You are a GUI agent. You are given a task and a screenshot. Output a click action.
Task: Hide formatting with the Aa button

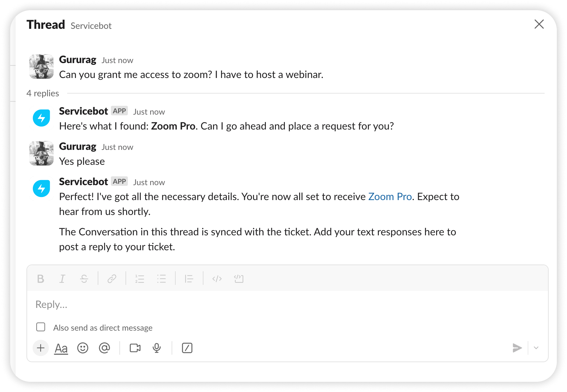coord(61,348)
